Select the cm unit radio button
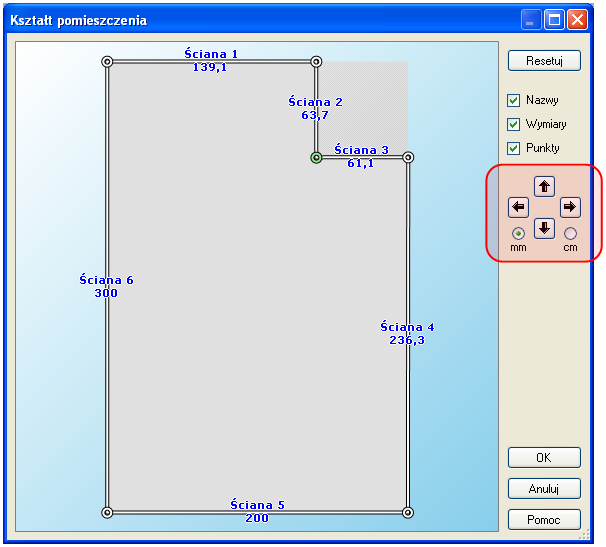 click(570, 234)
